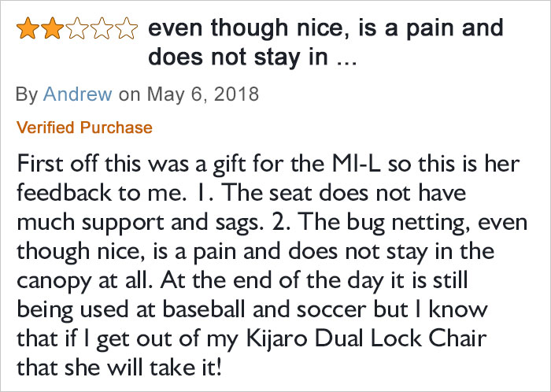Click the word 'By' before the author name

(27, 94)
